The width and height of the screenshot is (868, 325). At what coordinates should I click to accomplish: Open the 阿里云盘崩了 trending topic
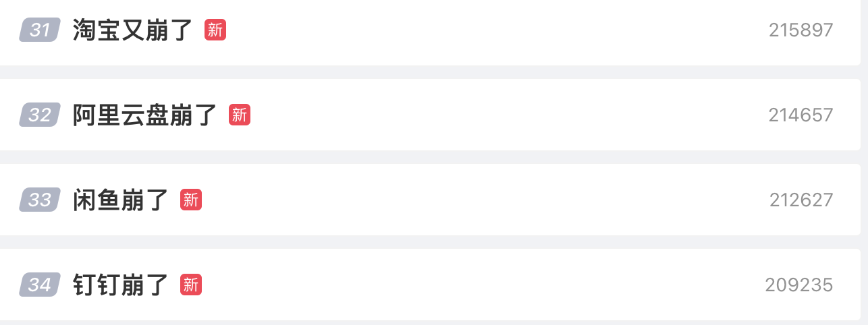tap(145, 115)
